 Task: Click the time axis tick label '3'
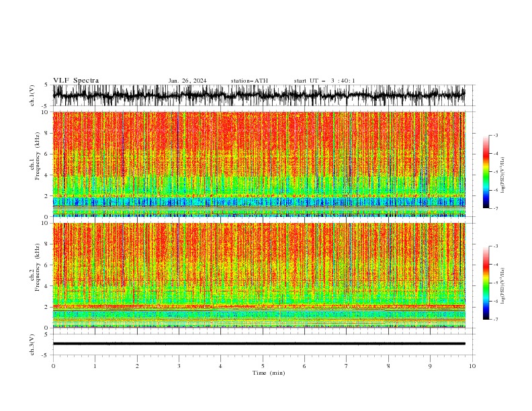pyautogui.click(x=179, y=366)
